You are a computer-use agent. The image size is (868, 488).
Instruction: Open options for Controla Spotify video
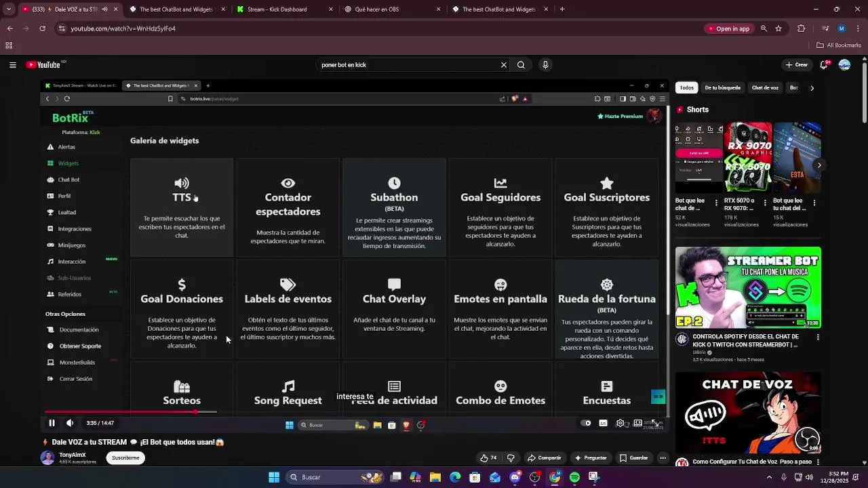818,337
